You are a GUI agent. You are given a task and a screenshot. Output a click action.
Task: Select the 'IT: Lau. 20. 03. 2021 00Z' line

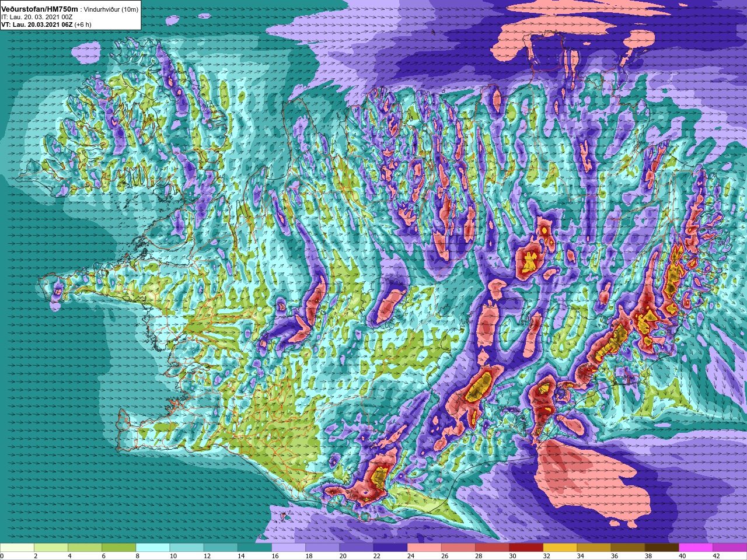37,17
